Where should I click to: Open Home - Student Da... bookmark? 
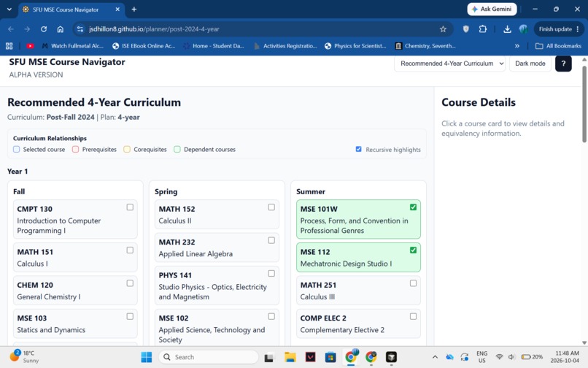coord(214,46)
